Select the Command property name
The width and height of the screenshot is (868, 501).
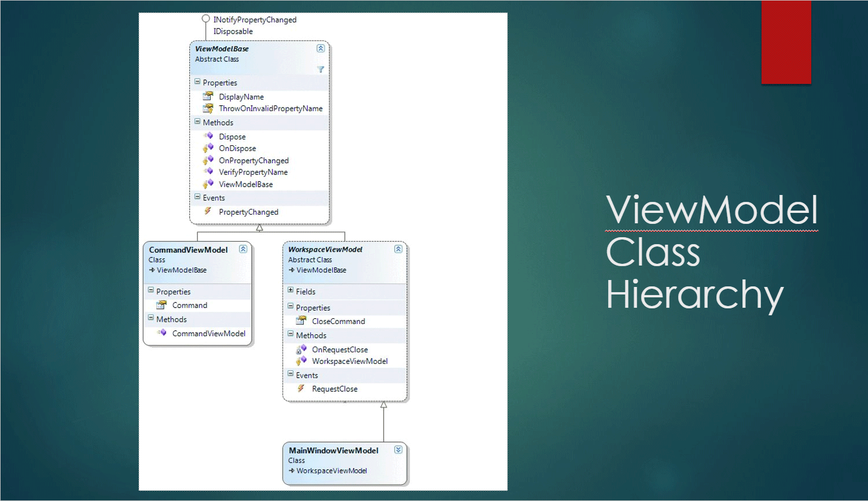point(190,305)
